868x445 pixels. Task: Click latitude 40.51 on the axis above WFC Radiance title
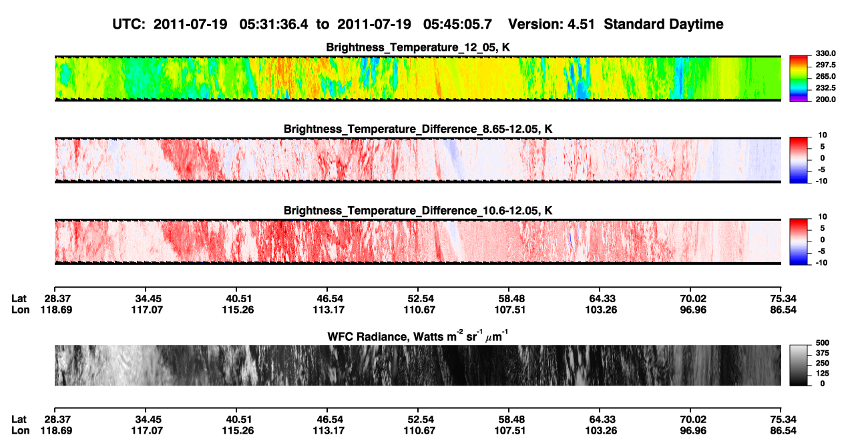click(239, 298)
